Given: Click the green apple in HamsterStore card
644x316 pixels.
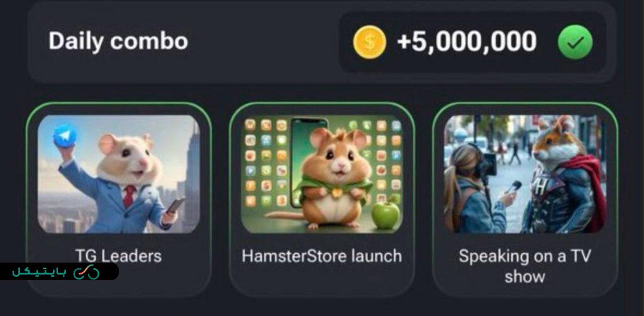Looking at the screenshot, I should click(x=386, y=214).
